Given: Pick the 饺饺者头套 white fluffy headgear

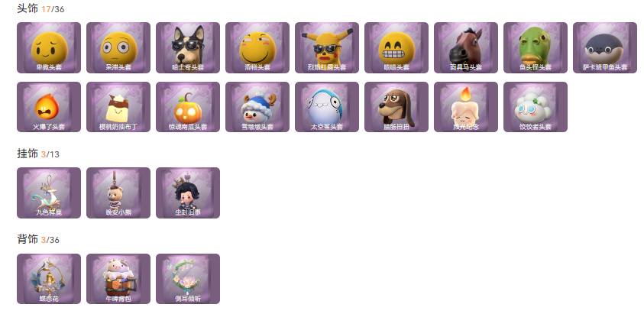Looking at the screenshot, I should point(536,107).
